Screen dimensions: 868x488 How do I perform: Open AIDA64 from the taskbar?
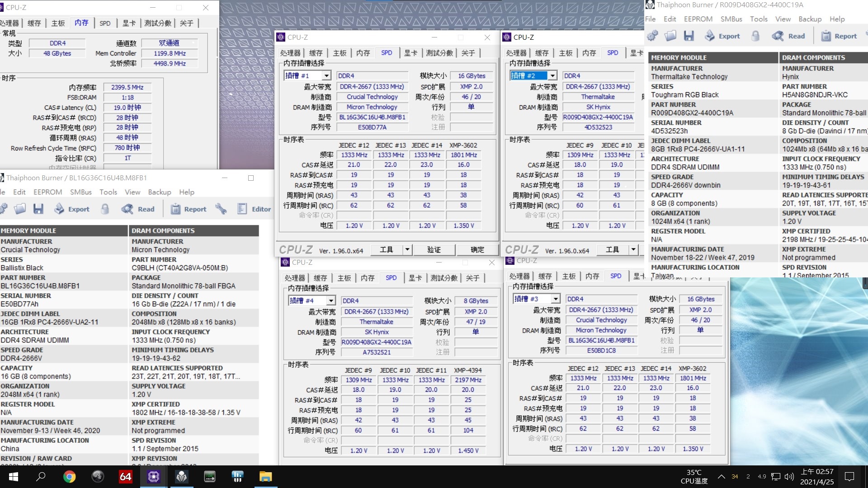125,477
